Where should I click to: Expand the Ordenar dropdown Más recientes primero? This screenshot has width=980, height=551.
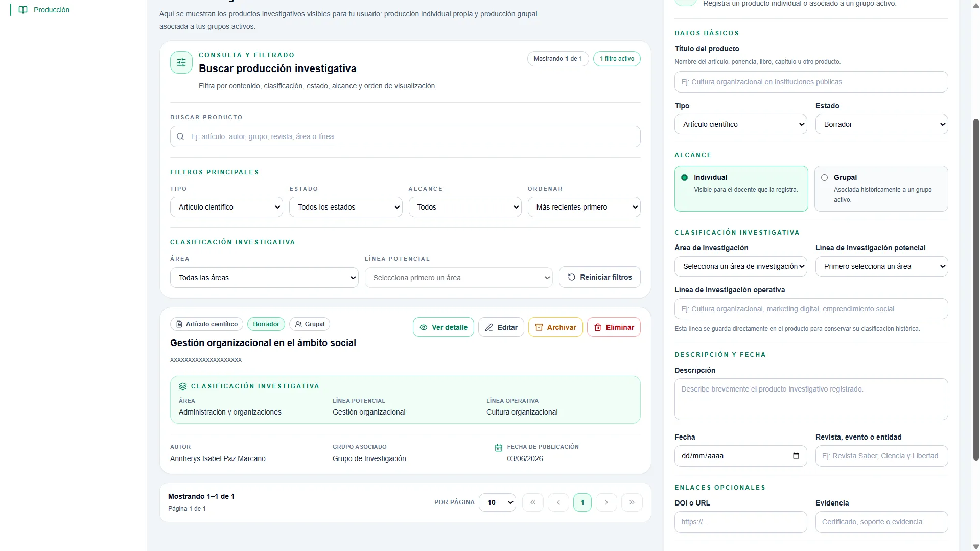(584, 207)
